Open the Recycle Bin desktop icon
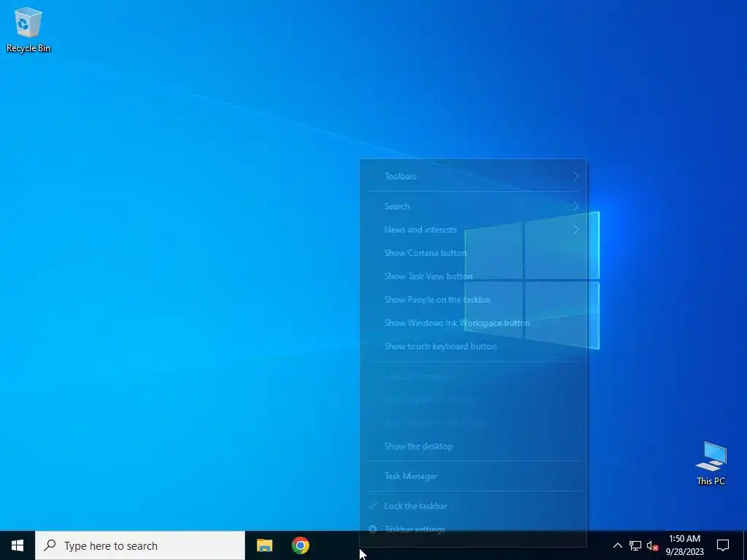The width and height of the screenshot is (747, 560). click(x=28, y=29)
